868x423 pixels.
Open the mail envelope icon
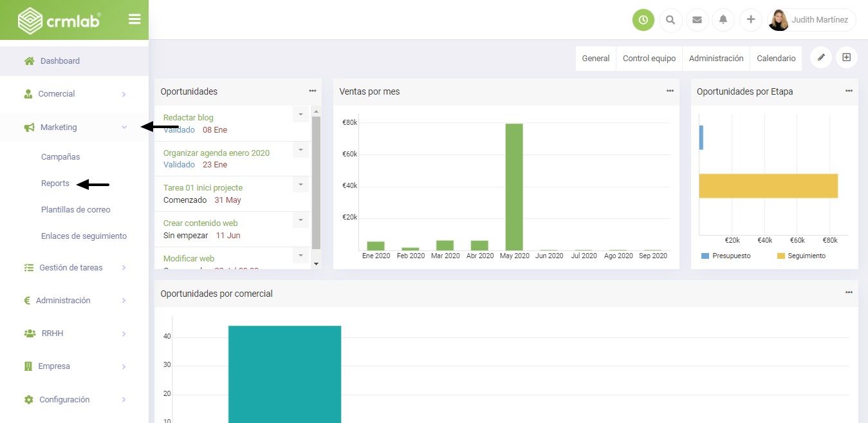pos(697,20)
